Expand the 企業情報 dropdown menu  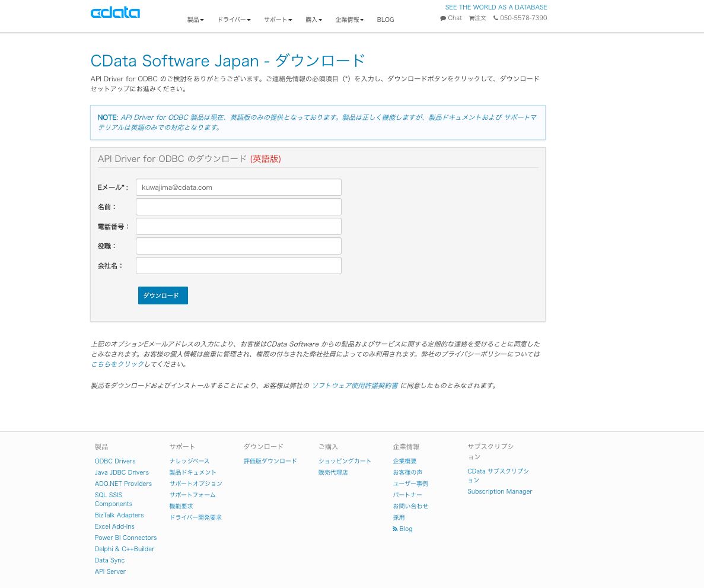pos(349,20)
